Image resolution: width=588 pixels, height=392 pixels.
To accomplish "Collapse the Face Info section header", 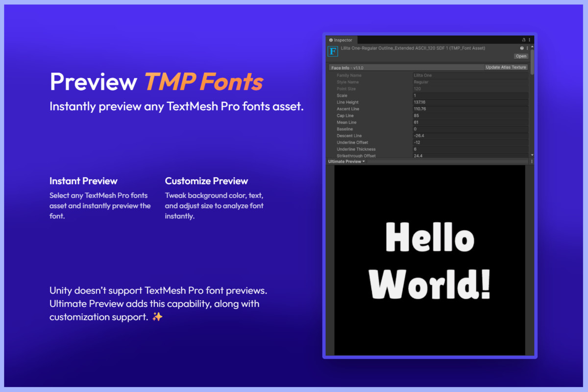I will [406, 67].
